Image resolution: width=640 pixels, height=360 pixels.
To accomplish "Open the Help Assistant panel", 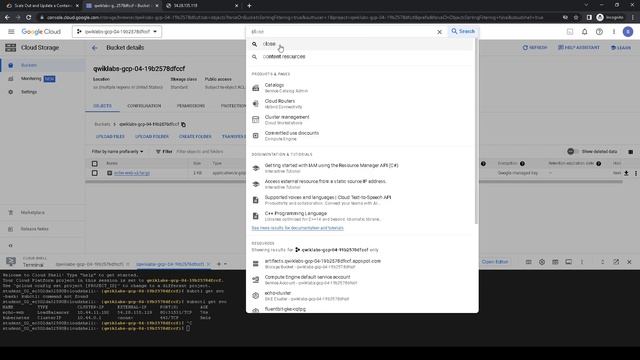I will pos(579,47).
